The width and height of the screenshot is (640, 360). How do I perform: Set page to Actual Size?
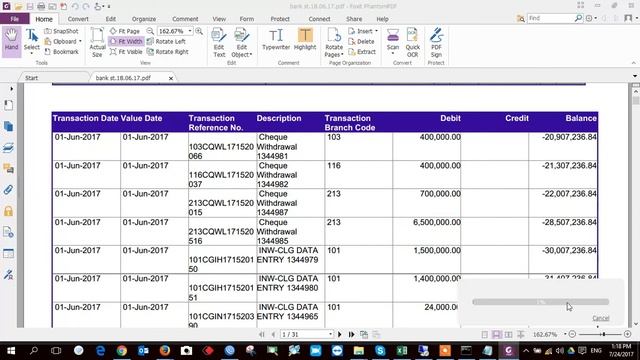tap(97, 42)
